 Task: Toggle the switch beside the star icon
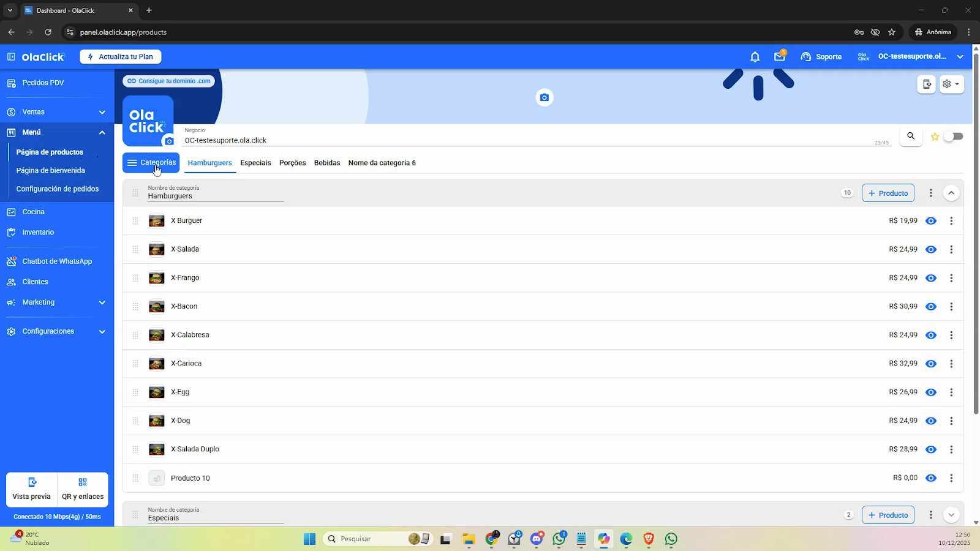click(x=953, y=137)
